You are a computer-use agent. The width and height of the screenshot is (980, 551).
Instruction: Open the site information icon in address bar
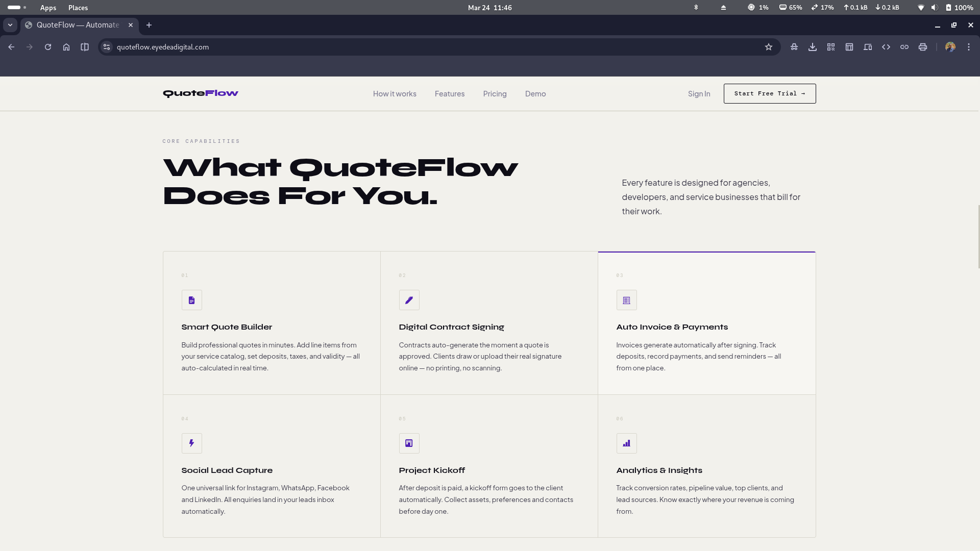click(107, 47)
